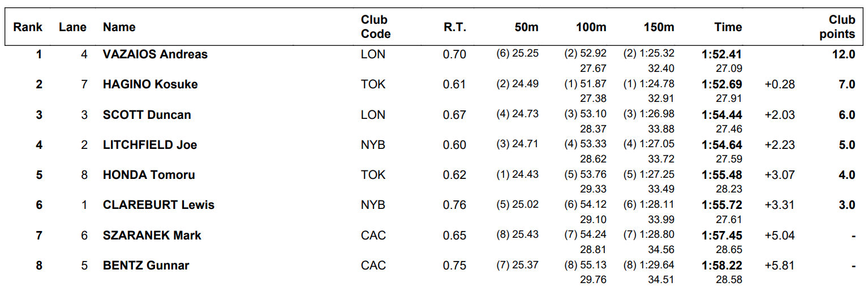Viewport: 868px width, 291px height.
Task: Click the +0.28 time difference
Action: [779, 84]
